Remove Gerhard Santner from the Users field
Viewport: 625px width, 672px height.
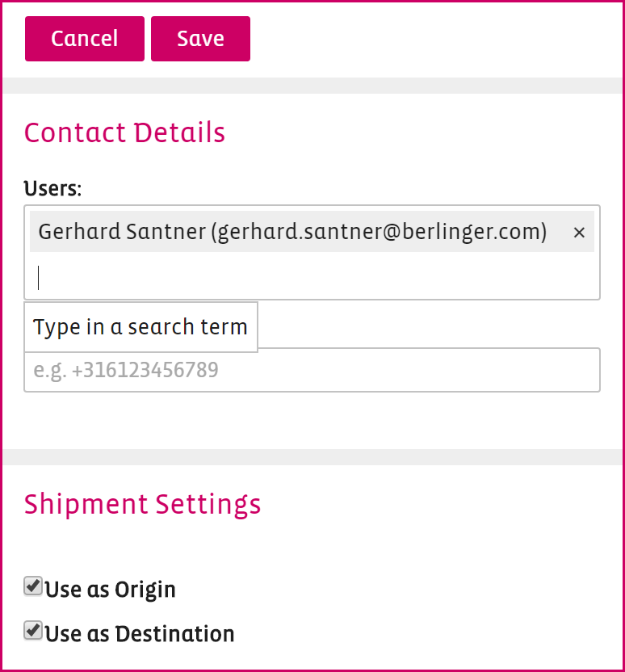pyautogui.click(x=579, y=233)
